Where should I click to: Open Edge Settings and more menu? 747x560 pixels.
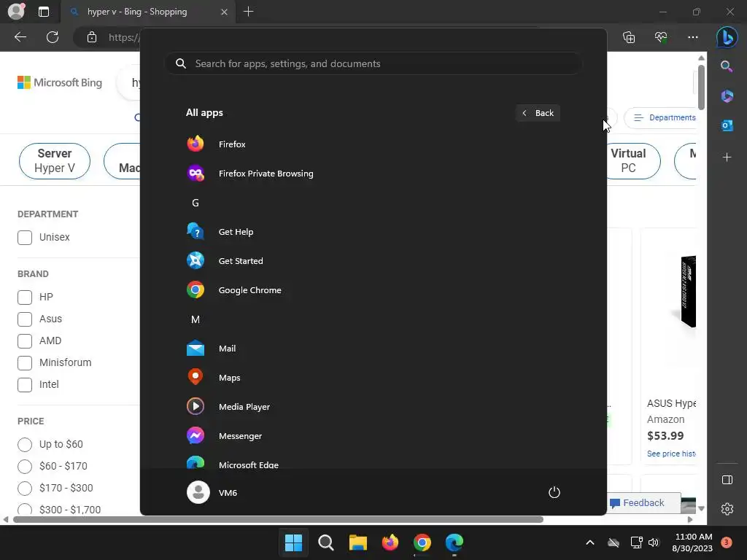coord(693,37)
